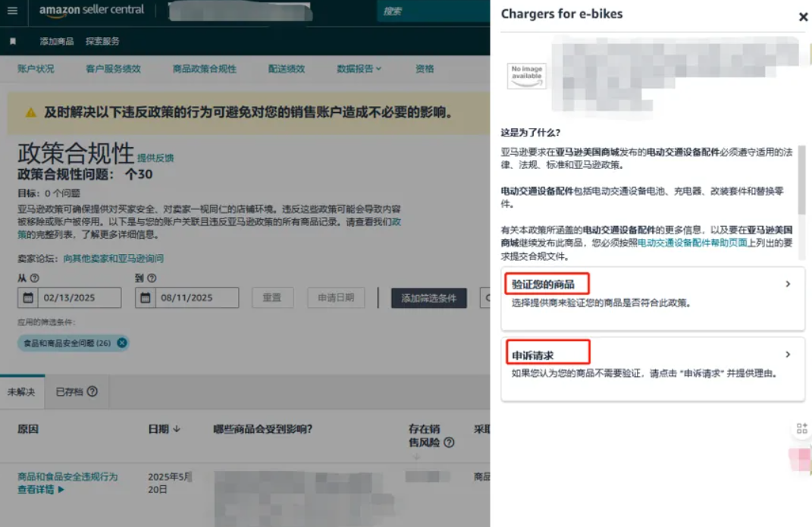Screen dimensions: 812x527
Task: Open calendar icon for end date 08/11/2025
Action: pyautogui.click(x=146, y=298)
